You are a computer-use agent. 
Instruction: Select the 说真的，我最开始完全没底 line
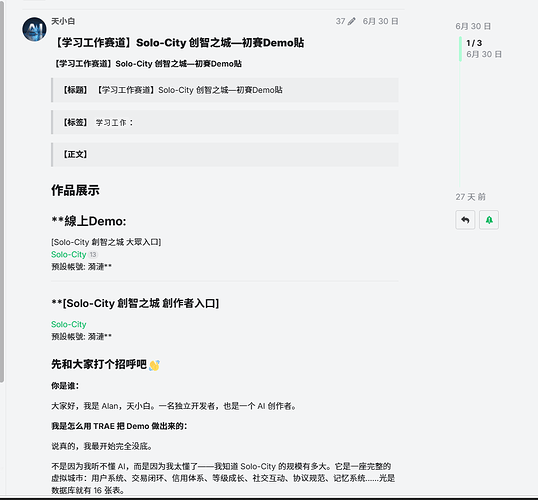click(102, 446)
